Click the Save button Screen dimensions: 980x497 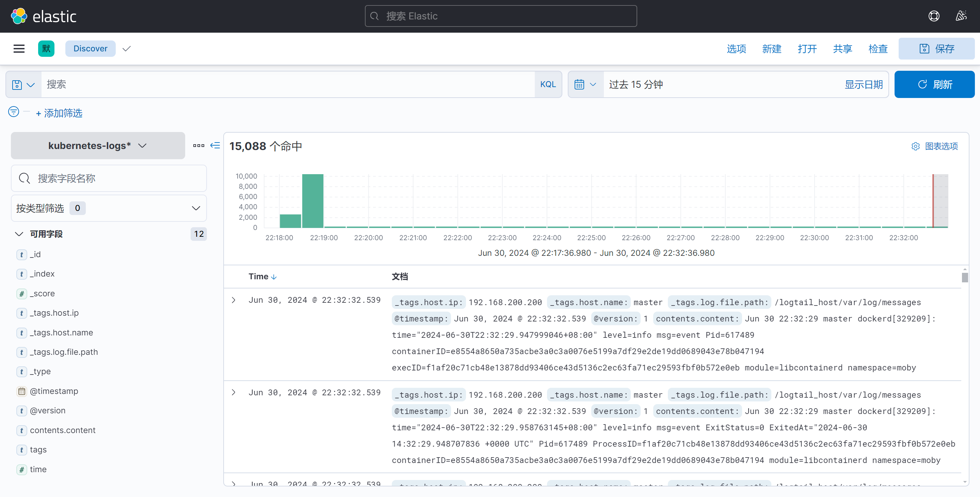(936, 49)
